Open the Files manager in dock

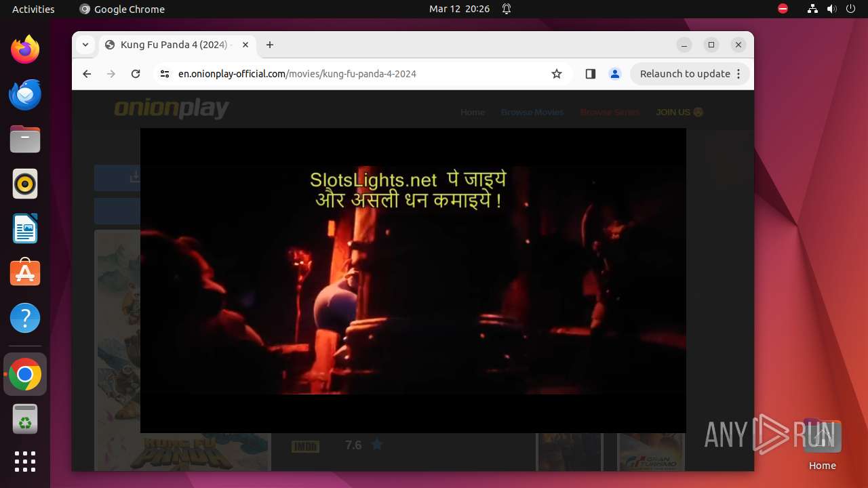(x=25, y=139)
